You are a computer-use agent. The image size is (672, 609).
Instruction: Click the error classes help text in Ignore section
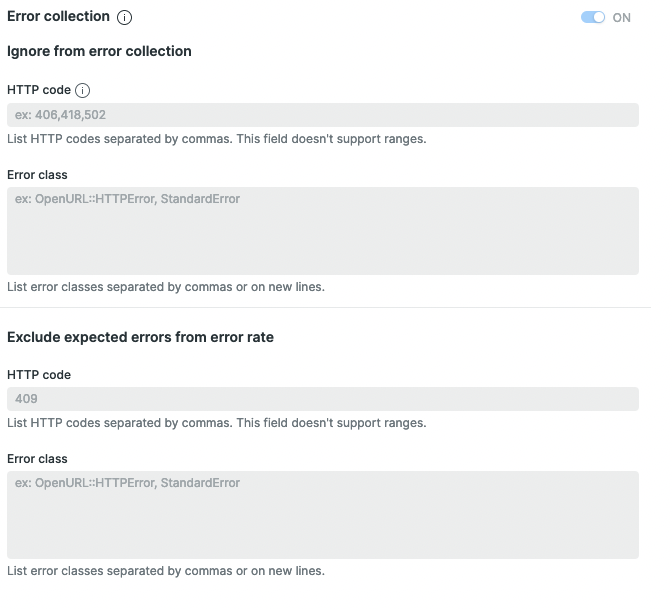(x=165, y=287)
